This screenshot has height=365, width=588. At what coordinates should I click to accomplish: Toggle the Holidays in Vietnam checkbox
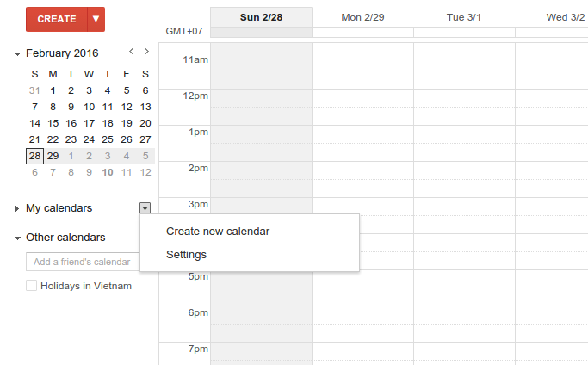coord(32,285)
